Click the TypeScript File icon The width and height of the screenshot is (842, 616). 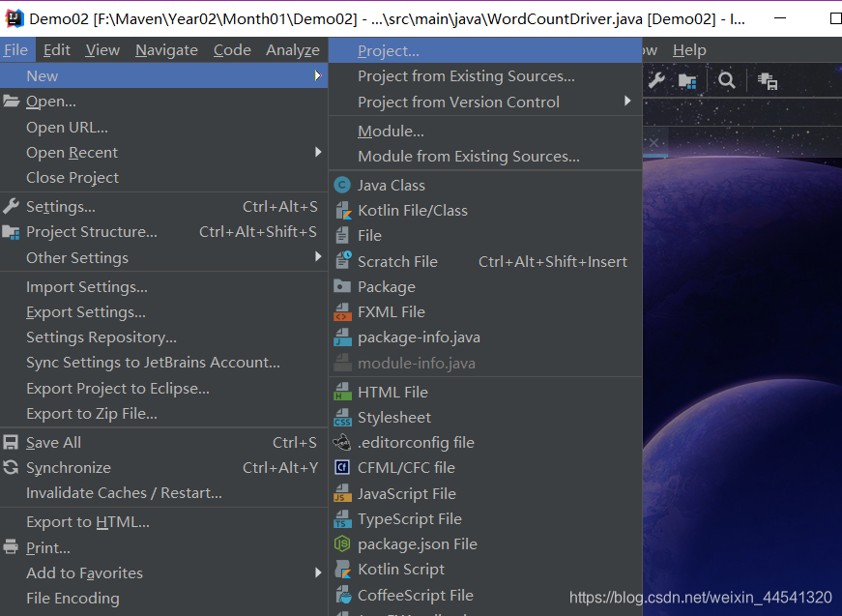342,518
